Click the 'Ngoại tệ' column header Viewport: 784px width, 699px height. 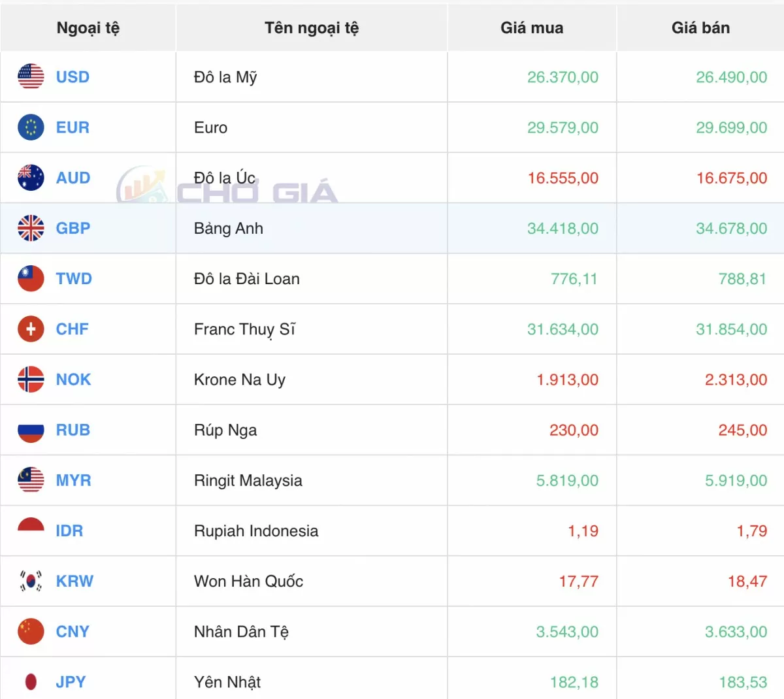click(x=88, y=28)
